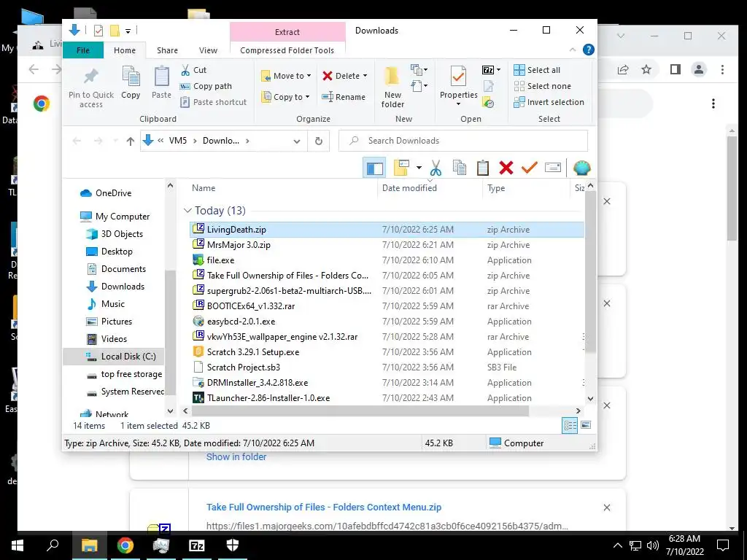The height and width of the screenshot is (560, 747).
Task: Click the Copy ribbon button
Action: coord(131,83)
